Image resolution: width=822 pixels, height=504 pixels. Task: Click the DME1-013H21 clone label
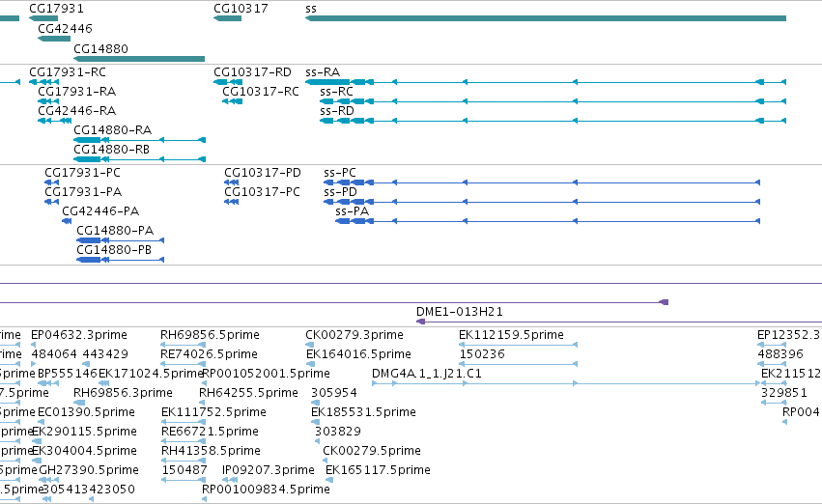click(x=460, y=312)
